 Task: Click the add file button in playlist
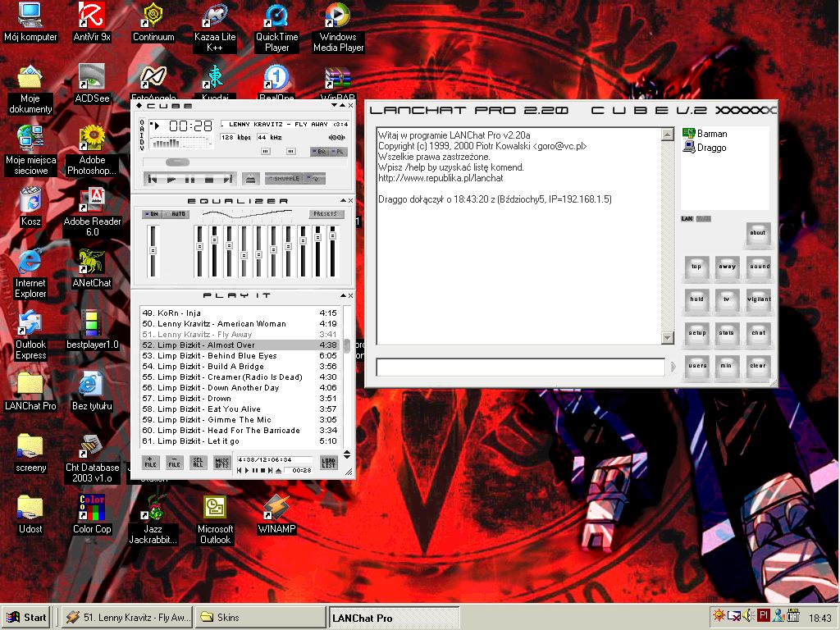pyautogui.click(x=150, y=463)
